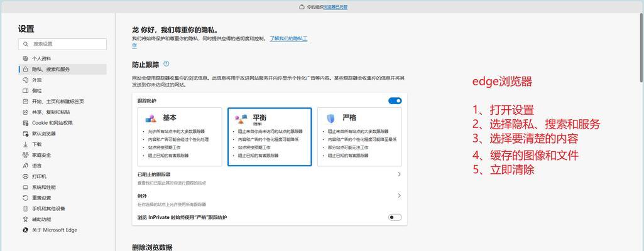The height and width of the screenshot is (251, 644).
Task: Click the 删除浏览数据 heading
Action: [x=152, y=247]
